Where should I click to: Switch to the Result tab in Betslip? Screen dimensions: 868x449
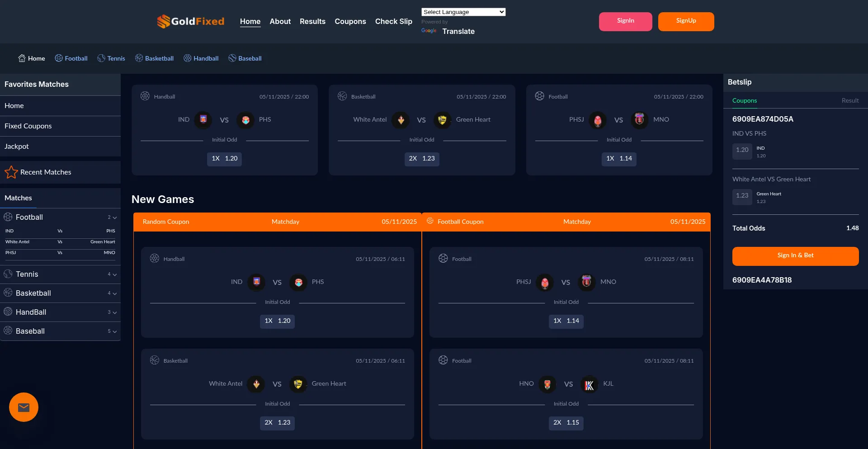(x=850, y=101)
